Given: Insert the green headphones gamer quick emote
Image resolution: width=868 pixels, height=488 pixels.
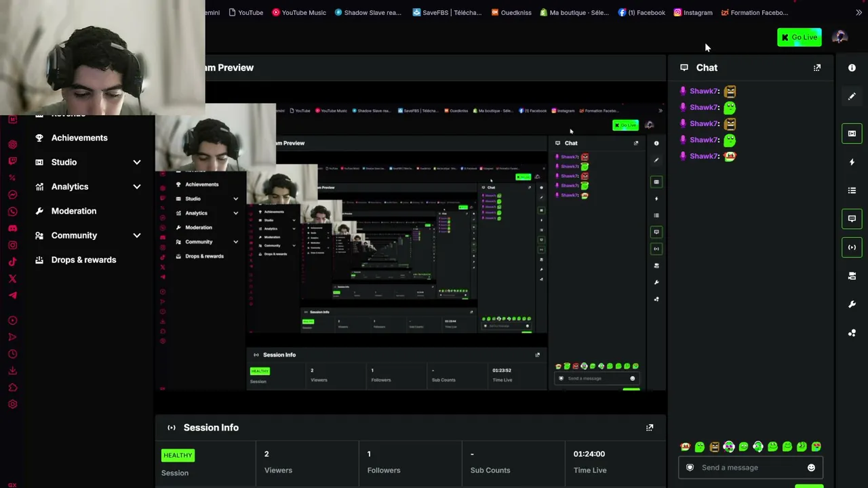Looking at the screenshot, I should point(758,447).
